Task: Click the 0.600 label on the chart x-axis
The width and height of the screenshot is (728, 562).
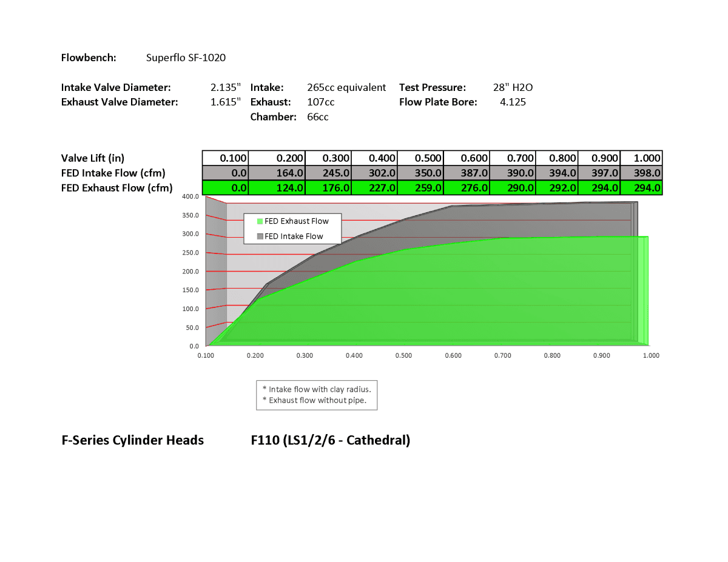Action: pos(453,355)
